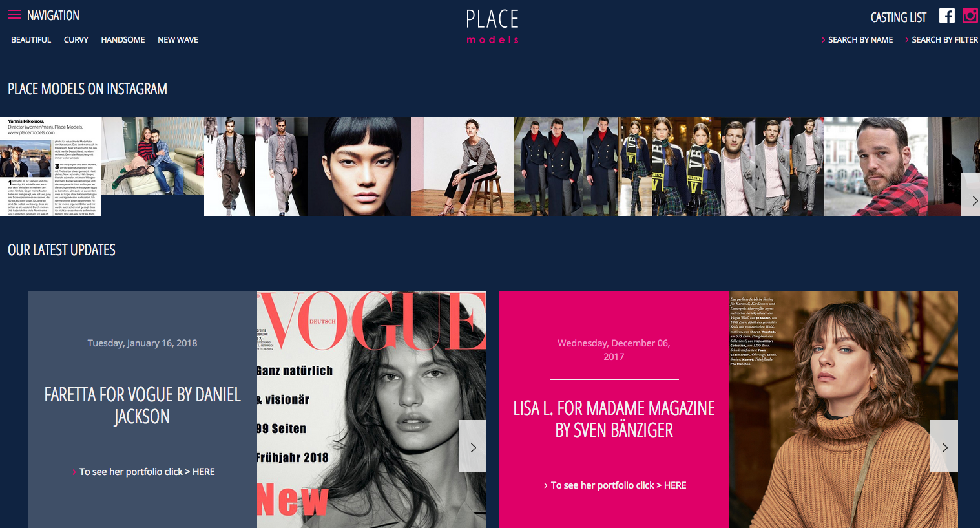Viewport: 980px width, 528px height.
Task: Select the Handsome menu item
Action: pyautogui.click(x=123, y=40)
